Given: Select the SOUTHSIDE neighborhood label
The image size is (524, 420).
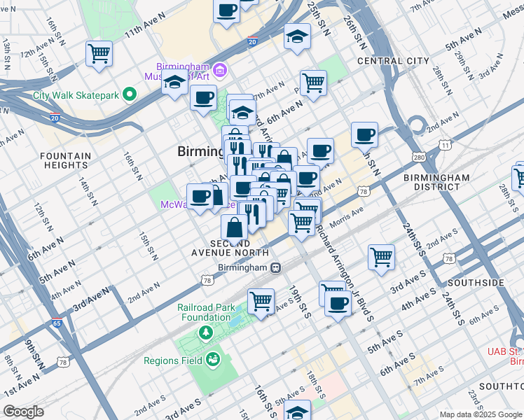Looking at the screenshot, I should coord(476,283).
